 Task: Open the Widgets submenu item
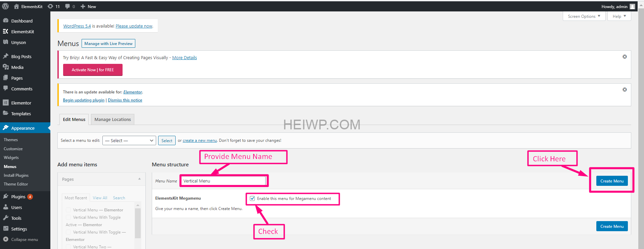tap(11, 157)
